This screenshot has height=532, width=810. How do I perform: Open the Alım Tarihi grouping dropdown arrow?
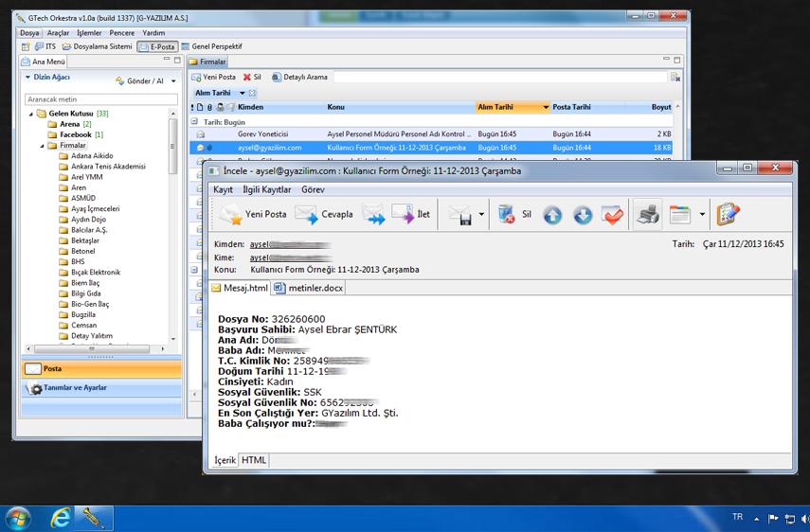[242, 93]
